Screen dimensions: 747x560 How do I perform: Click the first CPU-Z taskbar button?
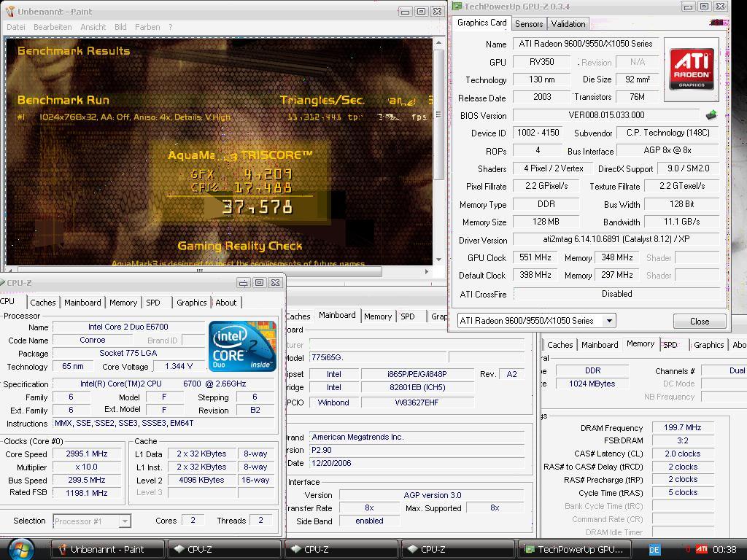tap(224, 550)
